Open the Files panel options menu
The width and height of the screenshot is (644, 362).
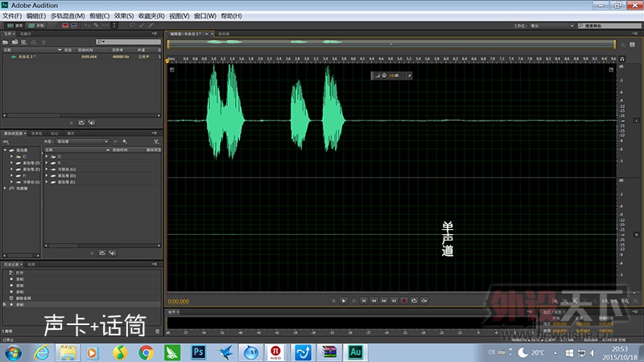tap(155, 34)
